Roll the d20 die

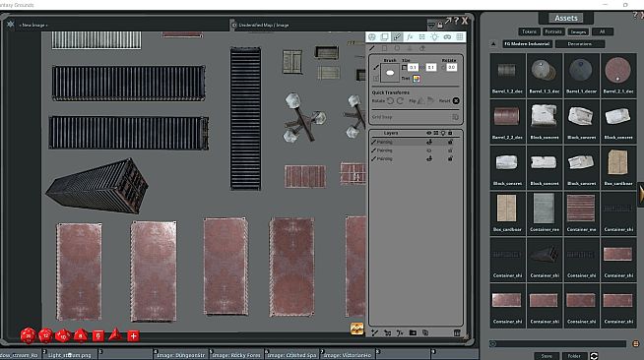click(x=28, y=335)
